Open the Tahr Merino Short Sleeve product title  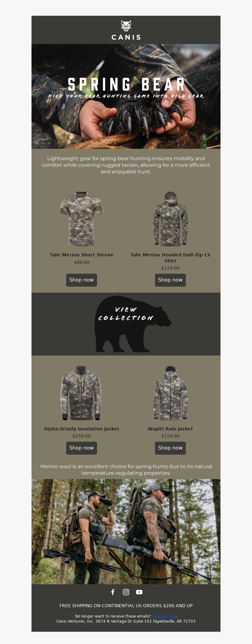point(82,255)
